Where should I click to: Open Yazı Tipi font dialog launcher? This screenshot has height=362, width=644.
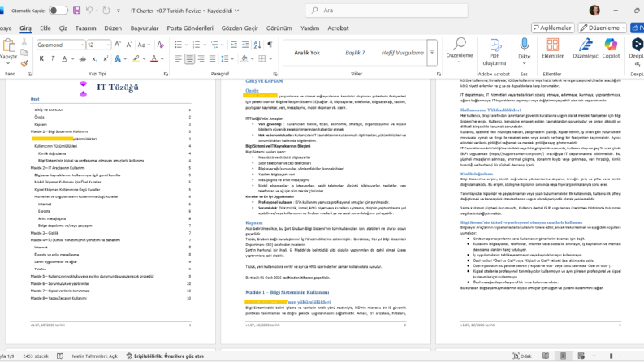[x=166, y=75]
